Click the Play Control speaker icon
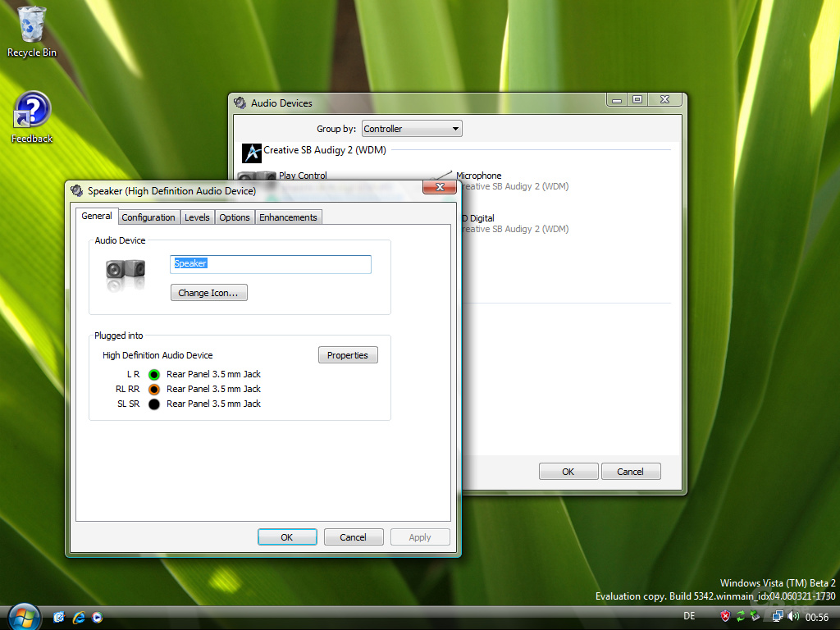Viewport: 840px width, 630px height. tap(256, 176)
